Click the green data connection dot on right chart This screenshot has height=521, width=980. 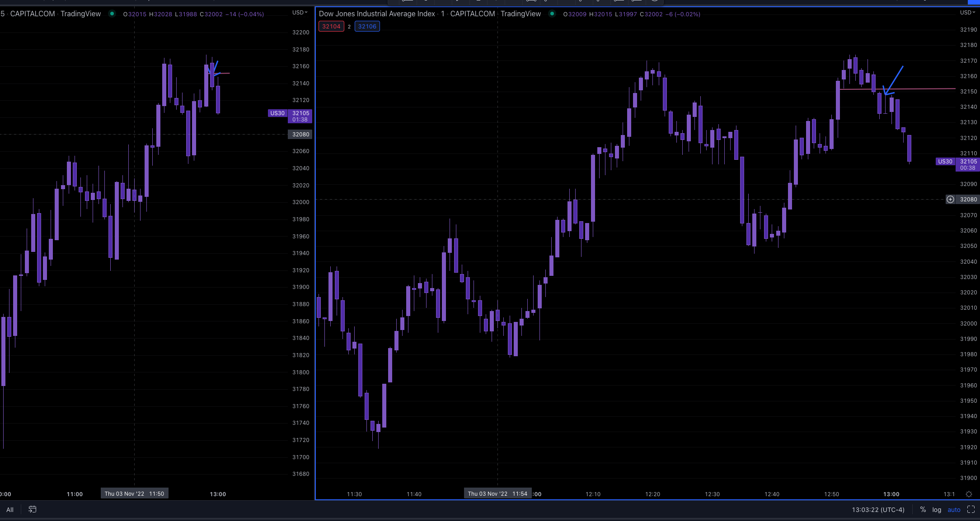552,14
